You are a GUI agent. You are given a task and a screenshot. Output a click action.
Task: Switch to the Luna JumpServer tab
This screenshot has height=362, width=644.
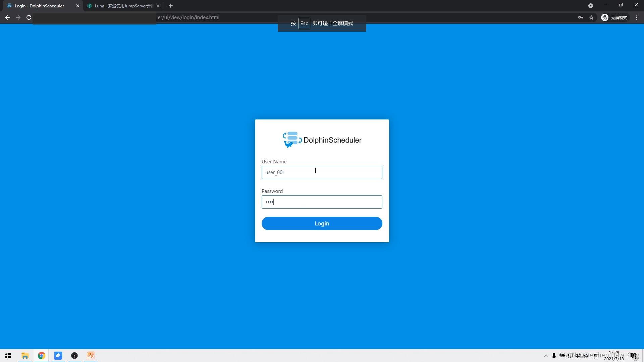pos(123,6)
